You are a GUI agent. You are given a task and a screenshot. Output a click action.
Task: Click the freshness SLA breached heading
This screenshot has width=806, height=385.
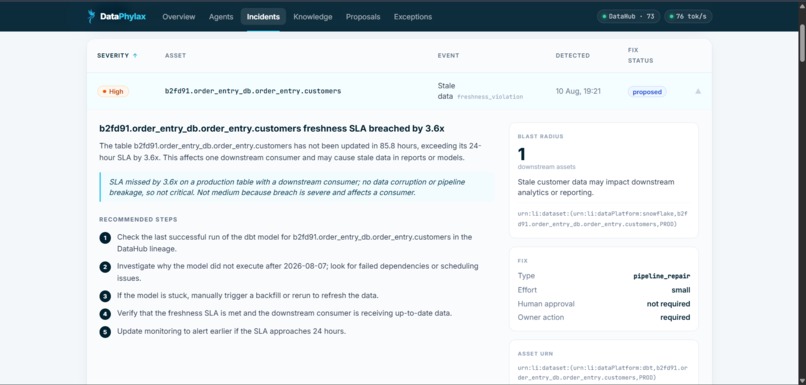271,129
